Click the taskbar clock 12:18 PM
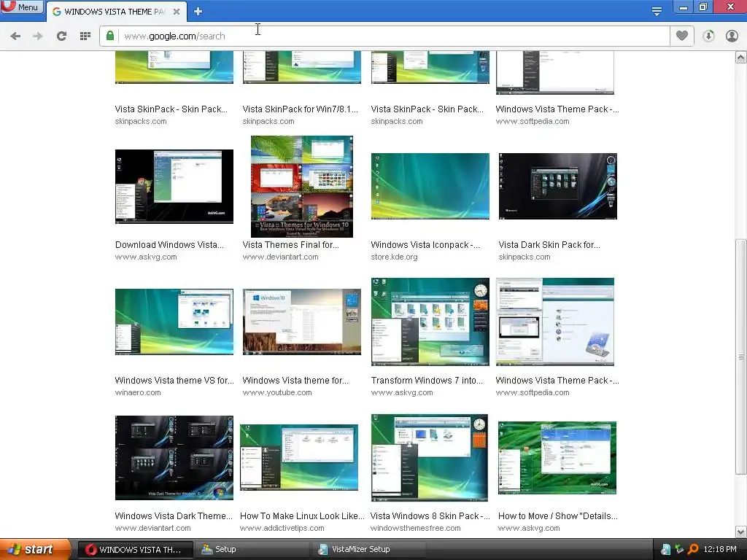 click(x=720, y=550)
